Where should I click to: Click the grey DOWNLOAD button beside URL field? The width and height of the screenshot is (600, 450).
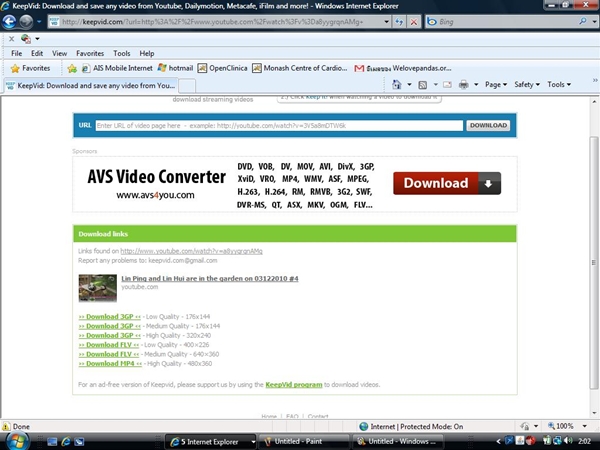coord(488,126)
